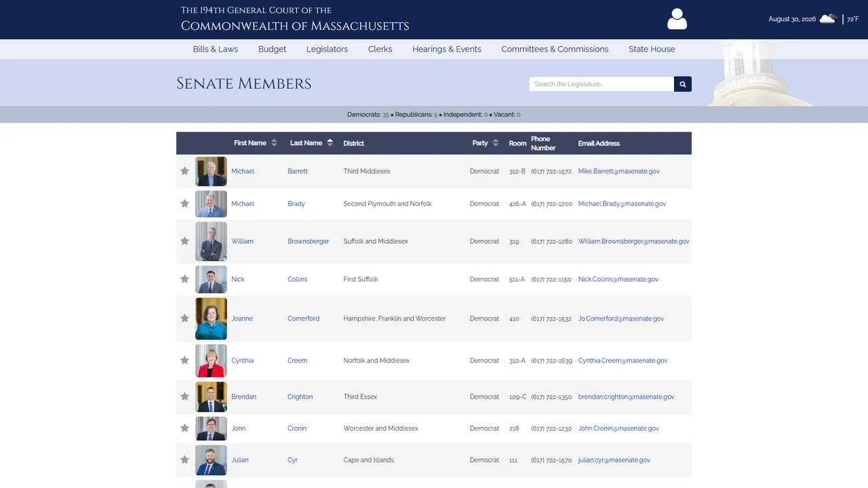Toggle favorite star for Joanne Comerford

point(184,318)
